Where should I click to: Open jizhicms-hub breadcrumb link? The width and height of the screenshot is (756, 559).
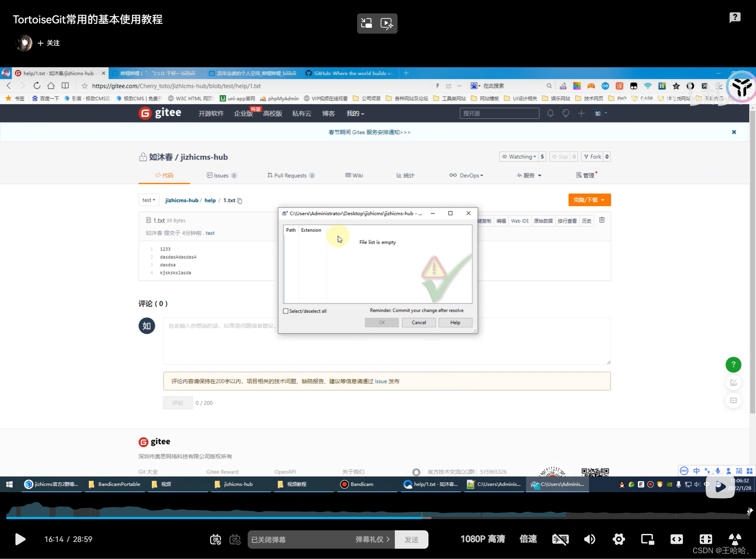[x=182, y=200]
